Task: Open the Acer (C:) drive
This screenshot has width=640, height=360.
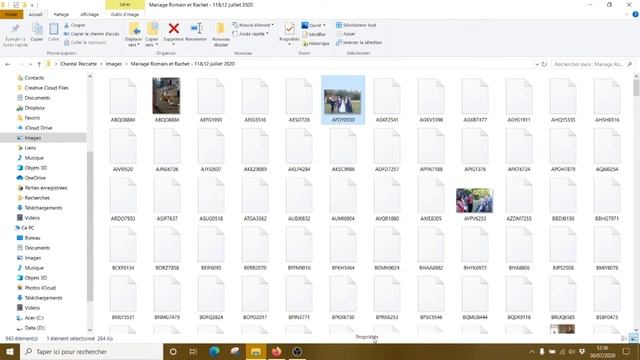Action: coord(34,318)
